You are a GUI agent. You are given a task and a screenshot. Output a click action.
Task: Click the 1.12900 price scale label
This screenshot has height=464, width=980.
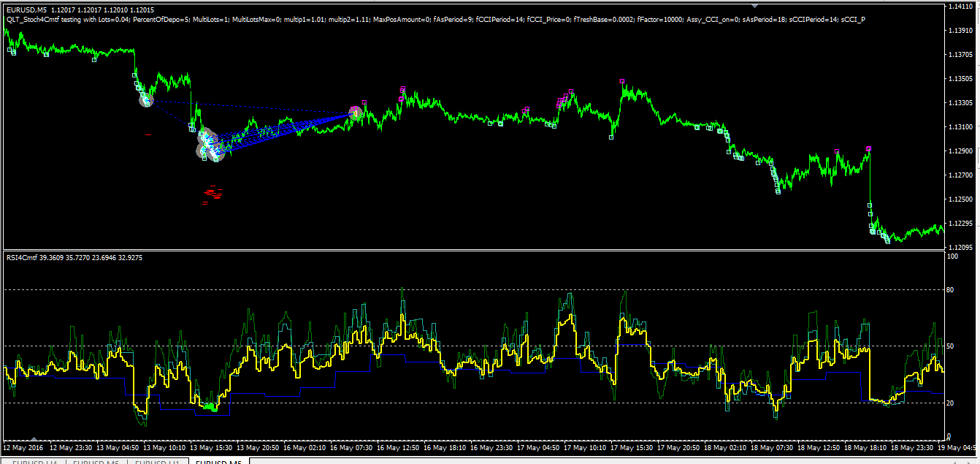[x=959, y=151]
